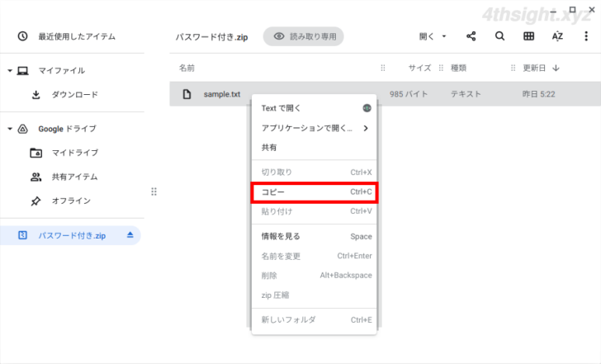Open the 開く dropdown arrow
Viewport: 601px width, 364px height.
pyautogui.click(x=444, y=36)
